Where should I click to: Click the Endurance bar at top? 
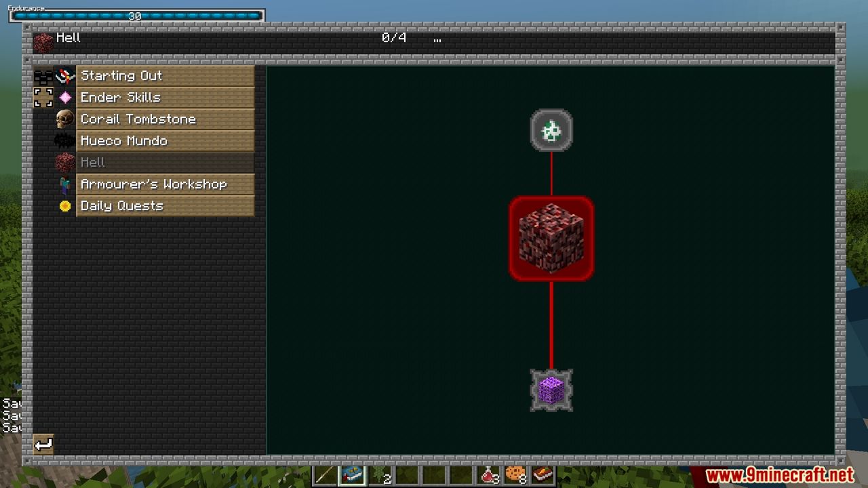pos(136,16)
